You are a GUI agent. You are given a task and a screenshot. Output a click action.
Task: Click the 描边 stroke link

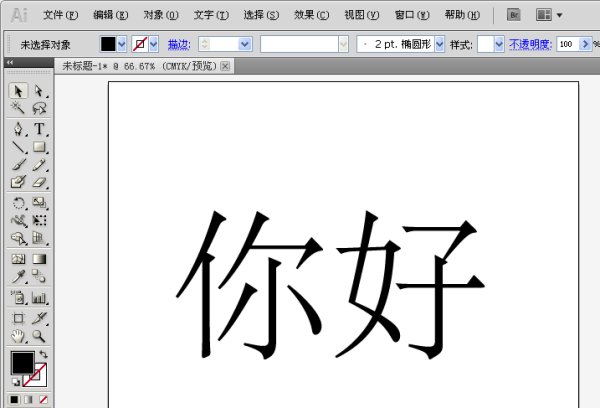click(179, 45)
